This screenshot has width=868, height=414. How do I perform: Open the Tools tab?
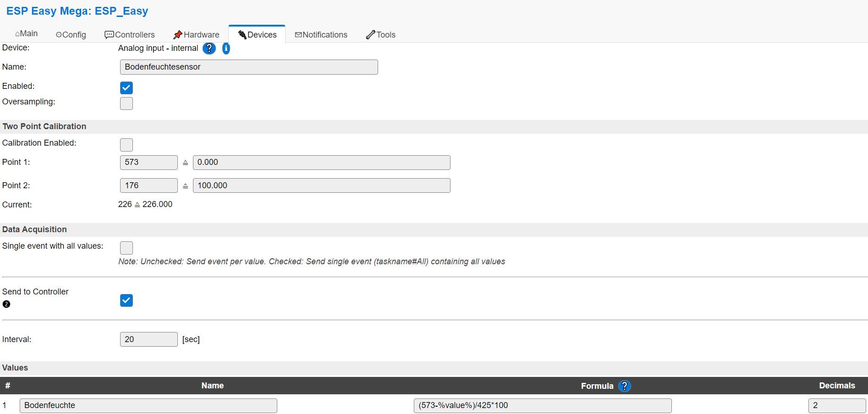(x=380, y=35)
